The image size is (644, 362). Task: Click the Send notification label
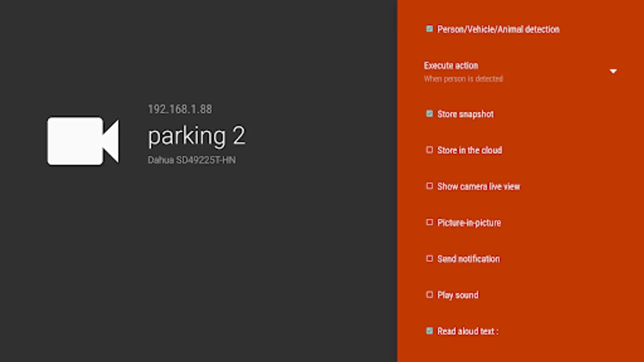point(469,259)
